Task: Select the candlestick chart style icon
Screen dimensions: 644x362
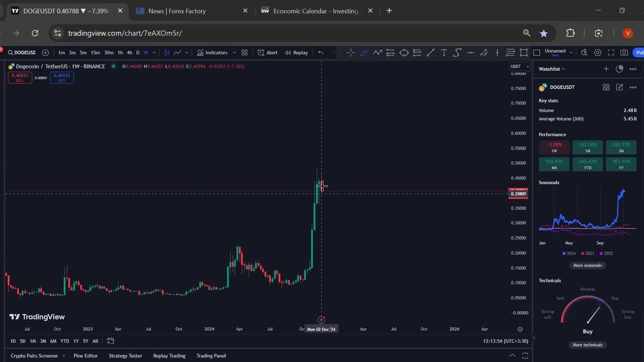Action: click(x=167, y=53)
